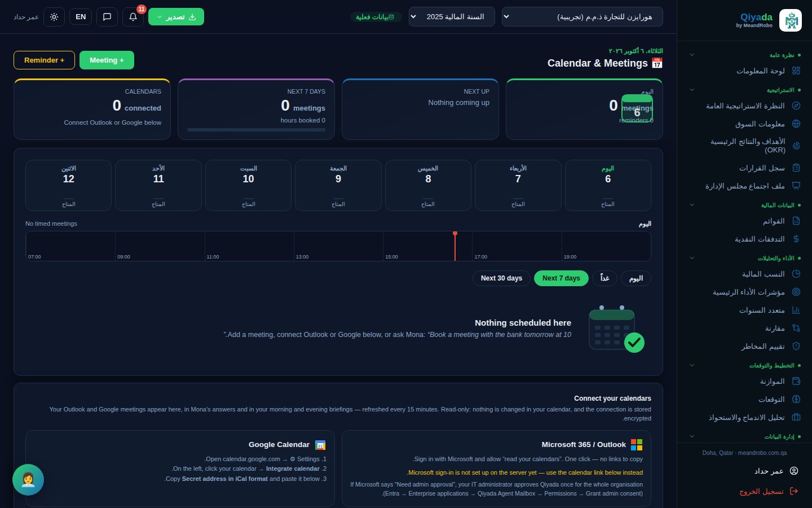The height and width of the screenshot is (508, 812).
Task: Open the company selector هورايزن للتجارة
Action: pos(582,17)
